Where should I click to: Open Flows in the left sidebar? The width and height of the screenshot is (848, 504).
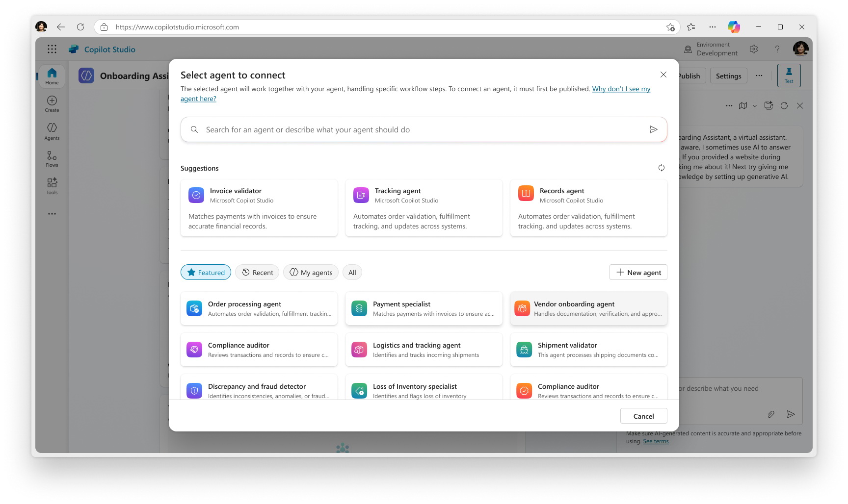(x=52, y=159)
